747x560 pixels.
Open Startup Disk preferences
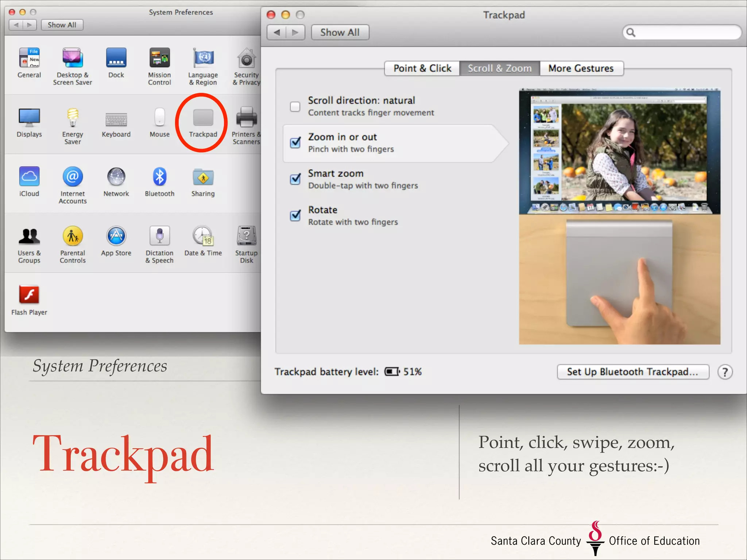click(247, 236)
